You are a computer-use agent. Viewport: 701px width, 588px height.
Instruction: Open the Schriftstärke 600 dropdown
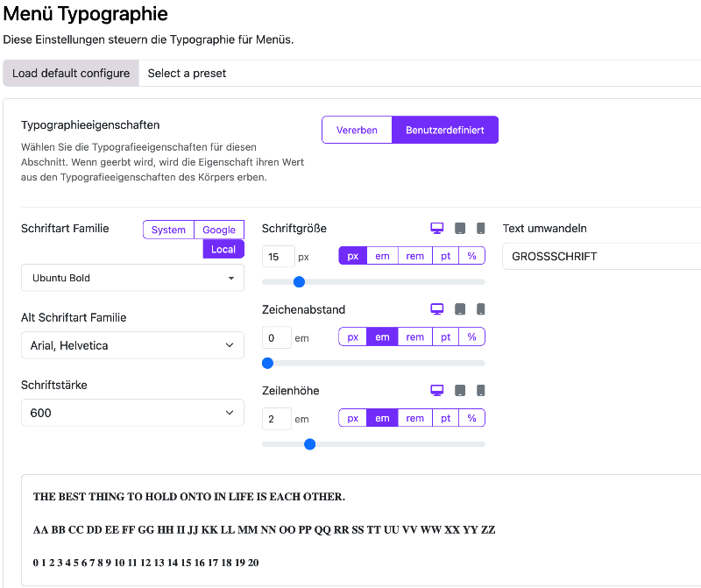[132, 413]
